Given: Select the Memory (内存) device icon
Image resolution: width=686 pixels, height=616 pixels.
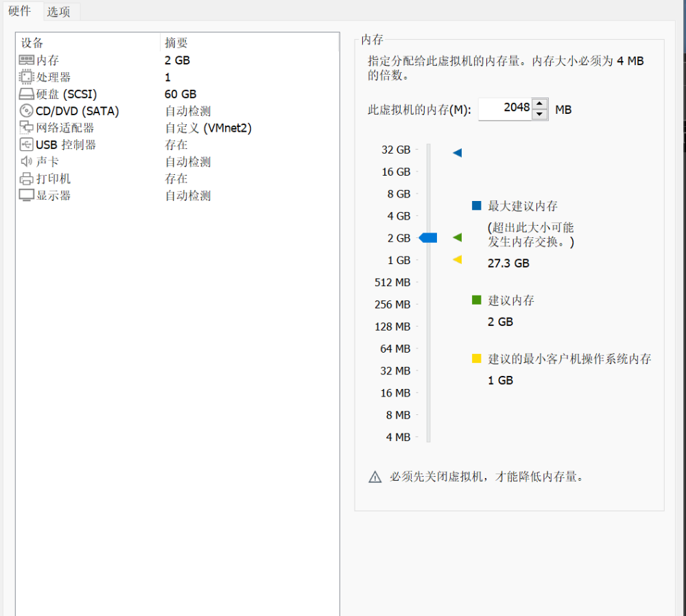Looking at the screenshot, I should (26, 60).
